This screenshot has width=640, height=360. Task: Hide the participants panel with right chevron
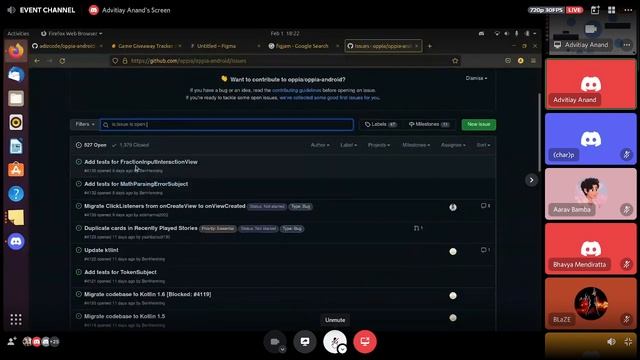pos(531,180)
